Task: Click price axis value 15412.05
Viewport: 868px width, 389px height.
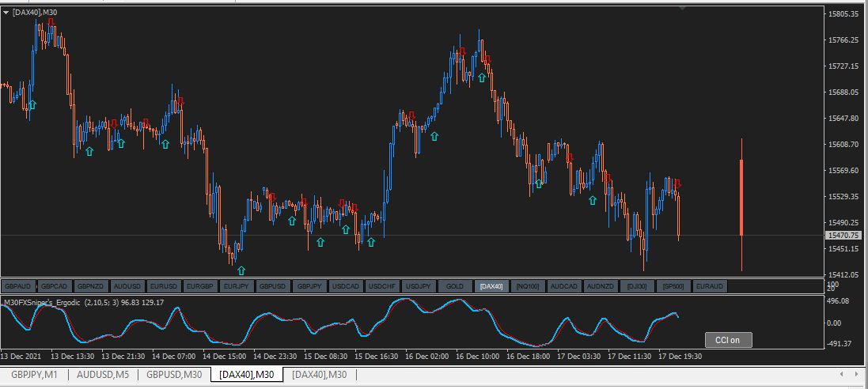Action: click(x=845, y=274)
